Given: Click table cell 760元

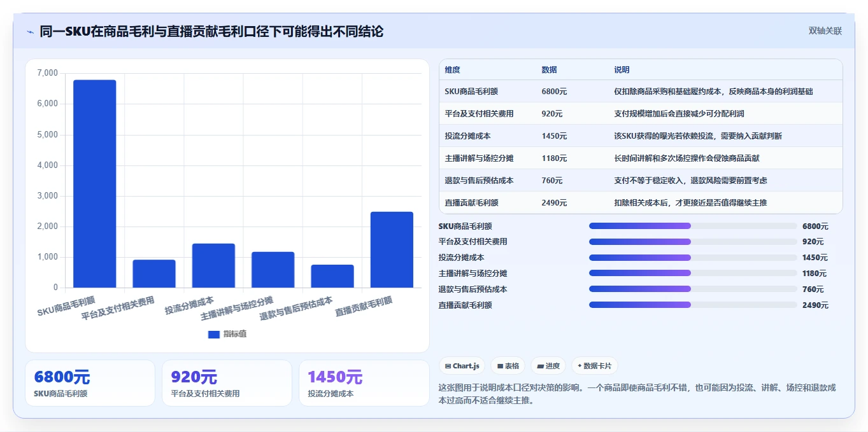Looking at the screenshot, I should [552, 181].
